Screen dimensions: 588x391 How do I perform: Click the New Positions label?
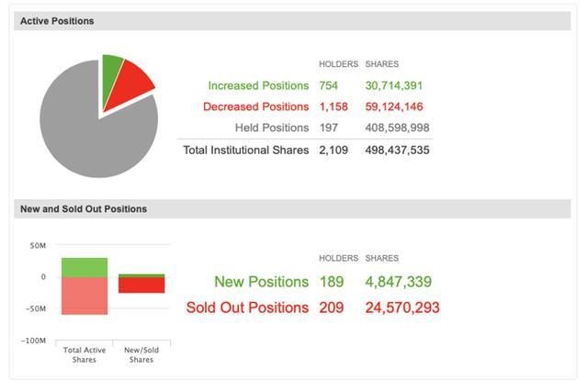[261, 282]
